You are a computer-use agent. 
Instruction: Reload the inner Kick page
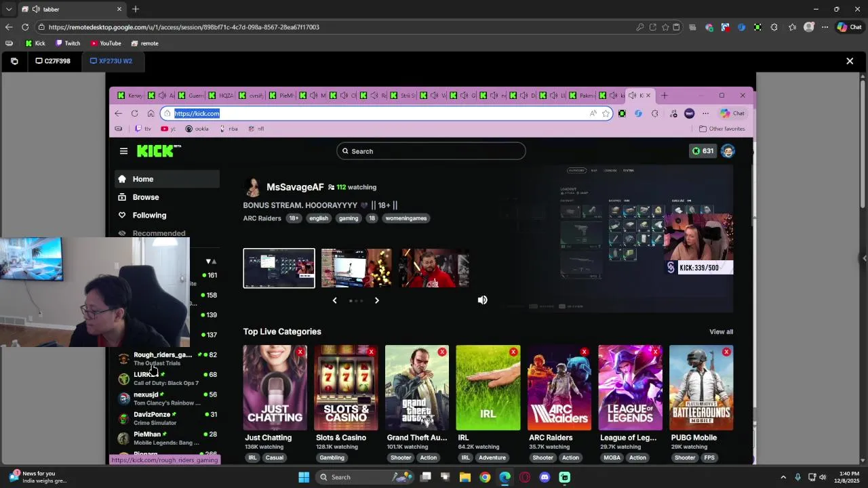(134, 114)
